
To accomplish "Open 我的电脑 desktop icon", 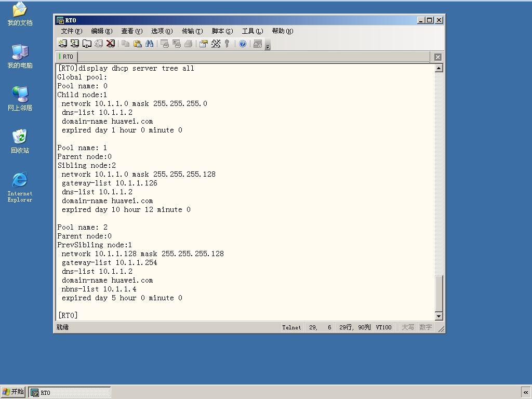I will click(20, 56).
